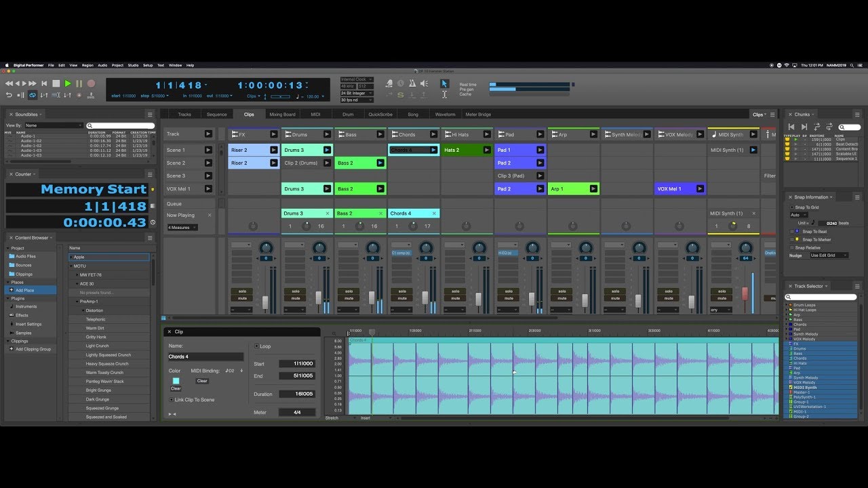Open the 4 Measures queue dropdown
Screen dimensions: 868x488
[x=182, y=228]
